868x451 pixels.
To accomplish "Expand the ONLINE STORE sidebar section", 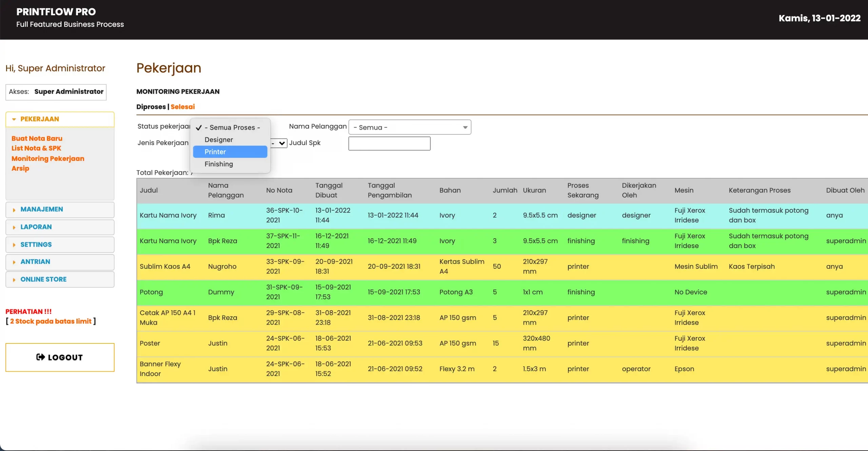I will click(x=60, y=279).
